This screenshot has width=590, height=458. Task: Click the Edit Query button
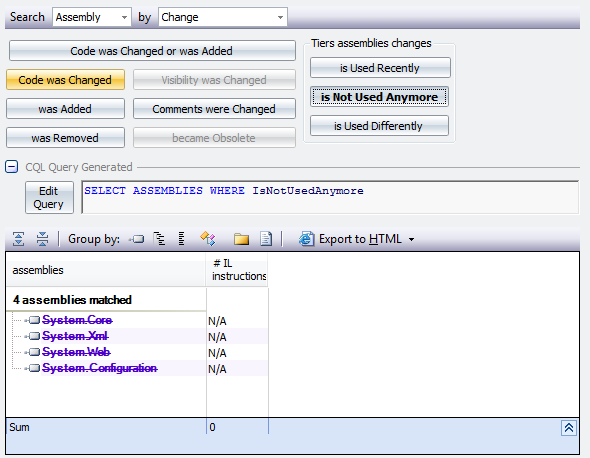pyautogui.click(x=49, y=198)
